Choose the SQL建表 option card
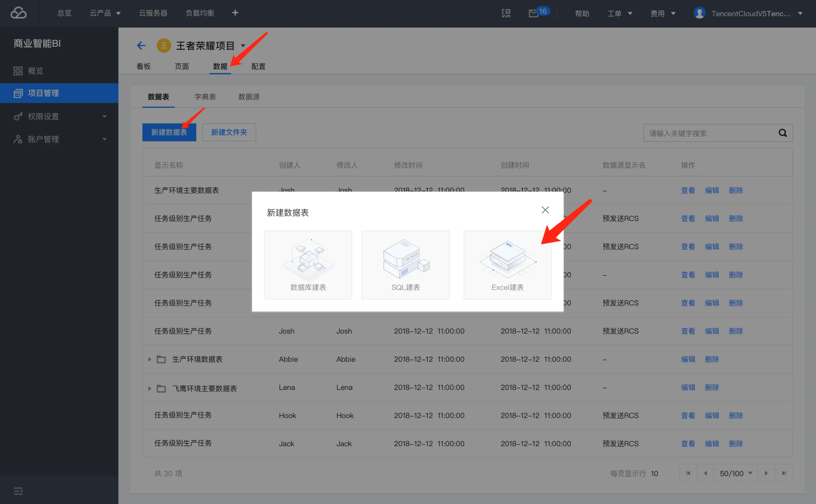Screen dimensions: 816x504 coord(405,265)
